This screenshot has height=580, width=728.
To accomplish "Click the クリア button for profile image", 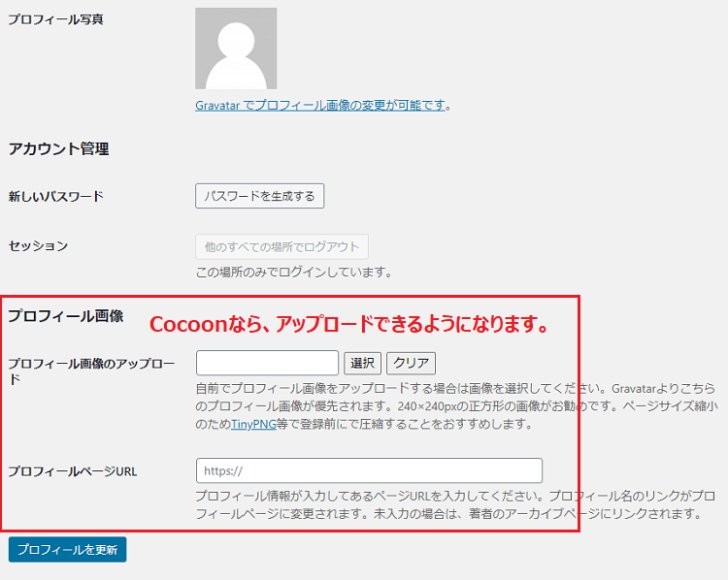I will (411, 363).
